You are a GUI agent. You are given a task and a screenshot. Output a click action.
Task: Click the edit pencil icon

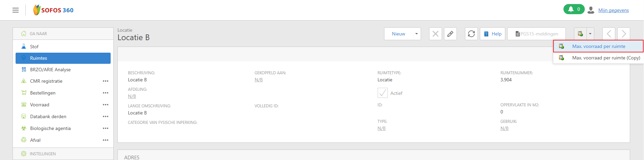450,34
